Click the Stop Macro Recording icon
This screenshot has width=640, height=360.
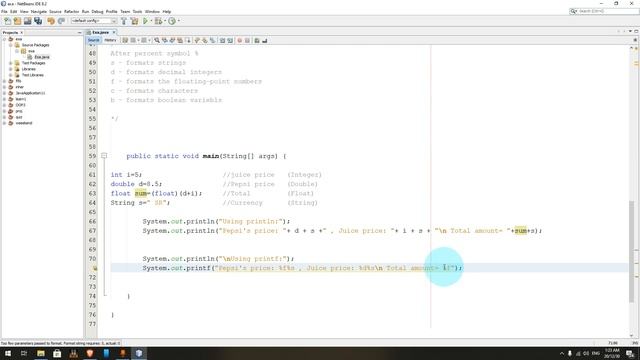(x=247, y=40)
